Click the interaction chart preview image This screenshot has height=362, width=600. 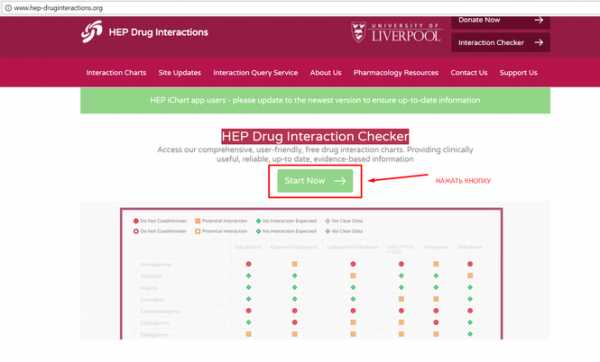tap(311, 274)
